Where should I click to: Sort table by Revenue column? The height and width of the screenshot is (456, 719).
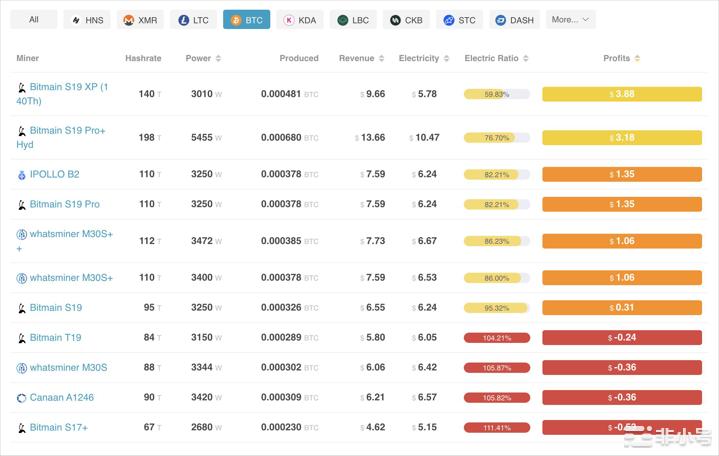point(361,58)
